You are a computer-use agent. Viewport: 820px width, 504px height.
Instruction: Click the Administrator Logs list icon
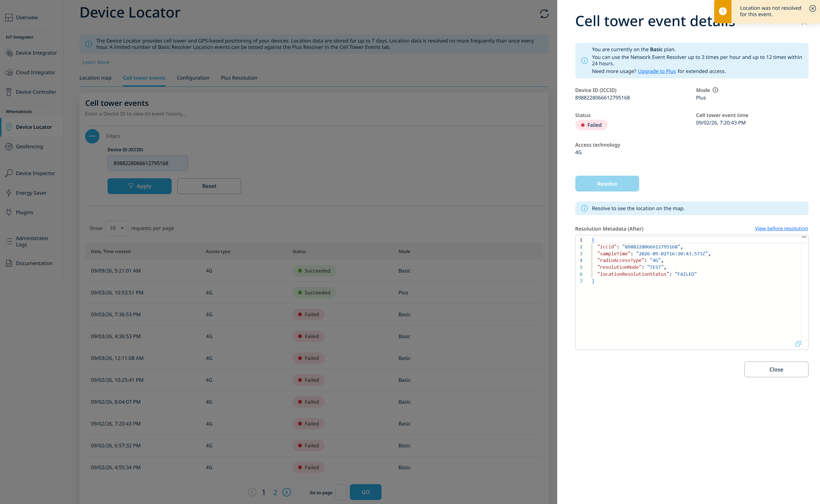click(x=9, y=241)
